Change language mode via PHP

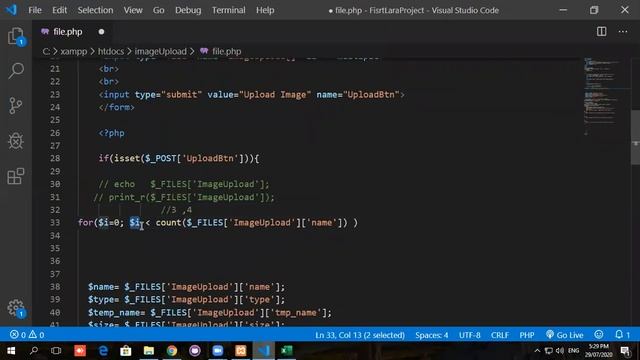527,335
